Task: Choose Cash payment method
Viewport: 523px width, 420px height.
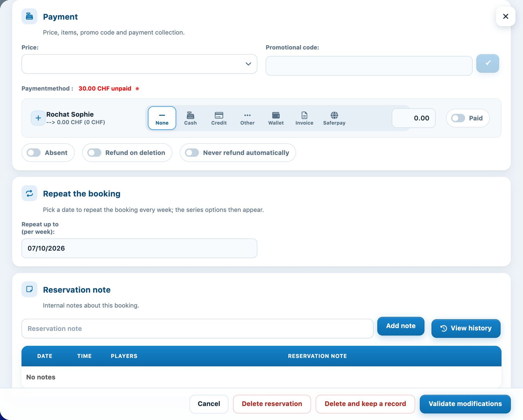Action: point(190,118)
